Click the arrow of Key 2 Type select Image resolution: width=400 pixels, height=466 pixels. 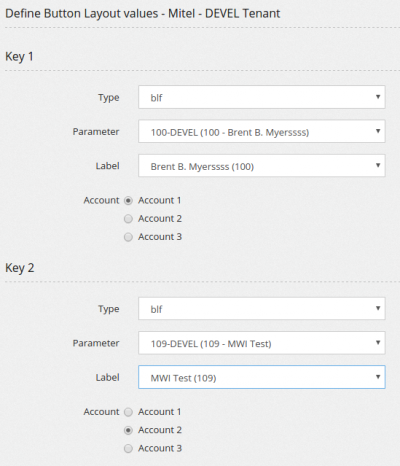(x=378, y=308)
